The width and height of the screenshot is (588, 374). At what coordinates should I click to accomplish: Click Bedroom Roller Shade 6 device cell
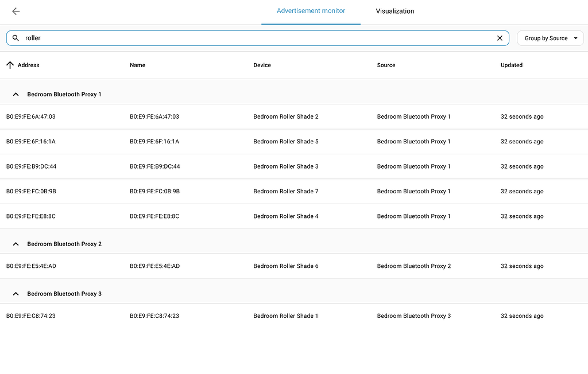pos(286,266)
